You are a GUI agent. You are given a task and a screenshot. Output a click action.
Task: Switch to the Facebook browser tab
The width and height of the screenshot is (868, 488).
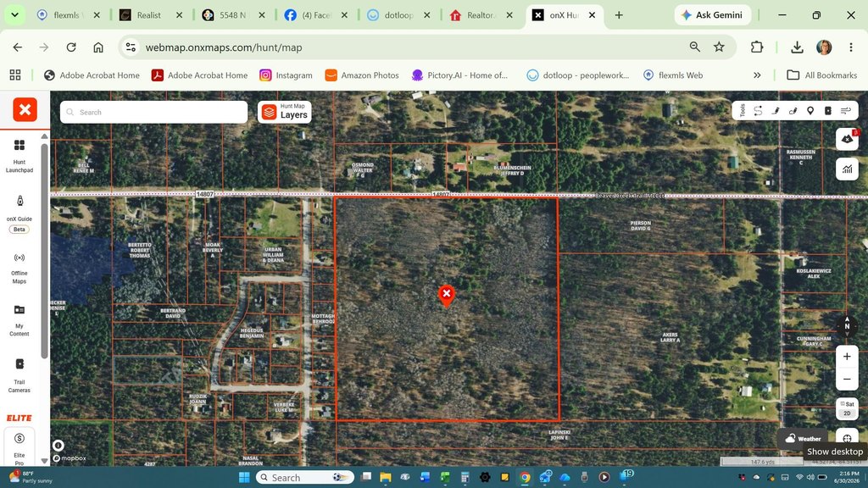(x=314, y=15)
